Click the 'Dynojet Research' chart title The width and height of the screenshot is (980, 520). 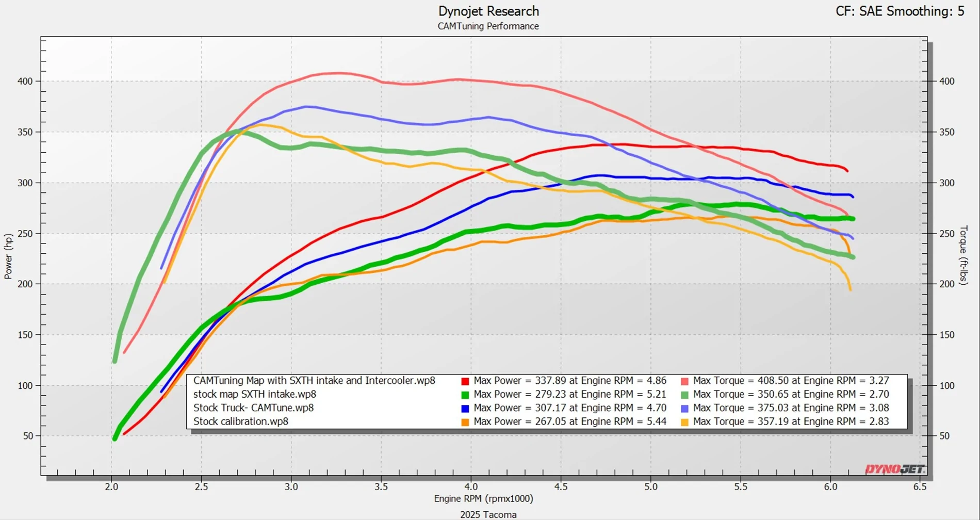click(x=488, y=11)
